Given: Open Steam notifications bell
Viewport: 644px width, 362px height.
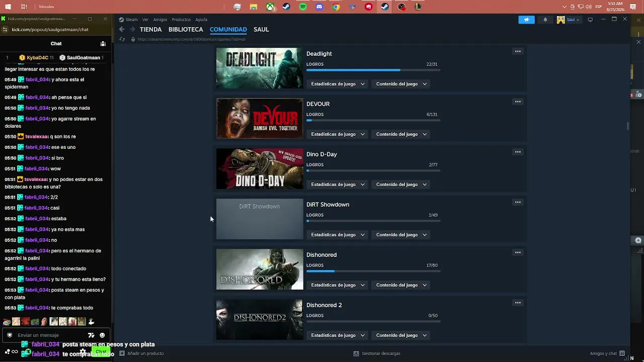Looking at the screenshot, I should 545,20.
